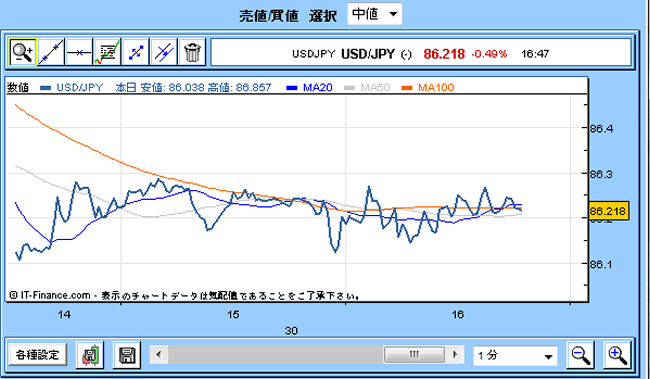Select the zoom magnifier tool
Screen dimensions: 650x379
(23, 52)
